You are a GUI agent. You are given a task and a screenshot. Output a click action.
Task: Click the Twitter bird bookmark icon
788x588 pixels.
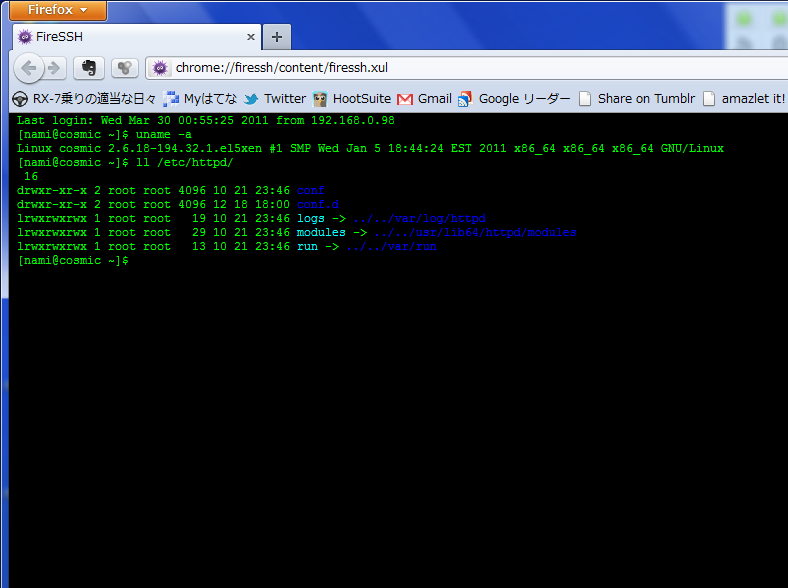point(251,99)
